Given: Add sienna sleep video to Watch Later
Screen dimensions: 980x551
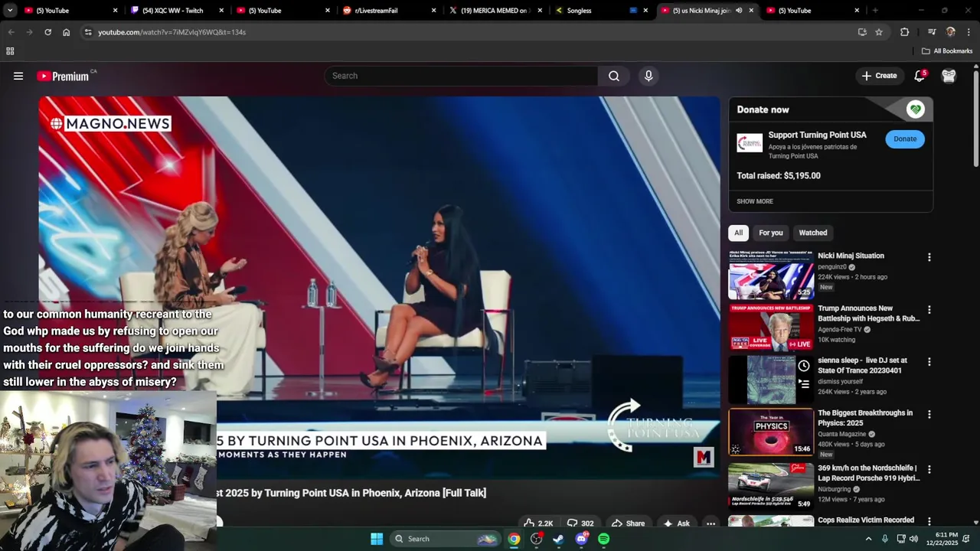Looking at the screenshot, I should click(804, 366).
